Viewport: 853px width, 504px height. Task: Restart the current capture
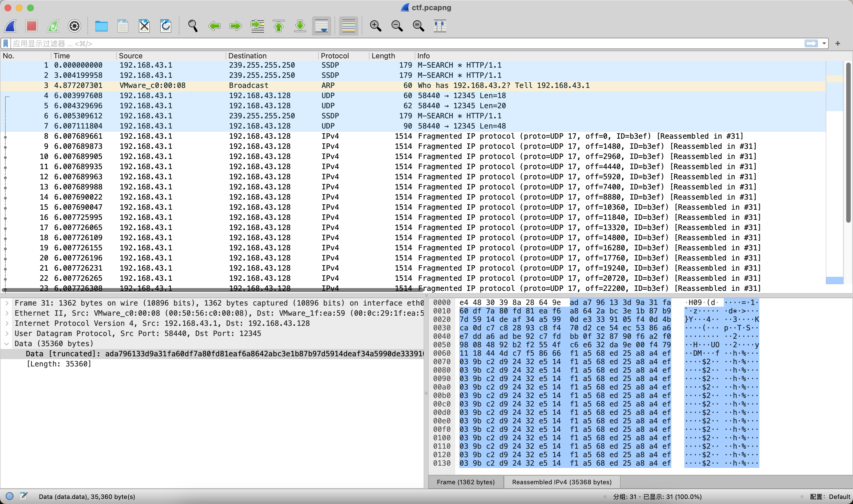tap(53, 26)
